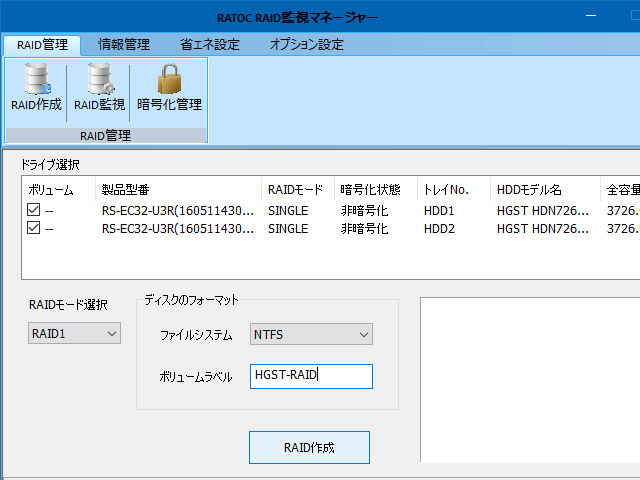Select the 非暗号化 cell in the HDD2 row
This screenshot has width=640, height=480.
pyautogui.click(x=364, y=229)
